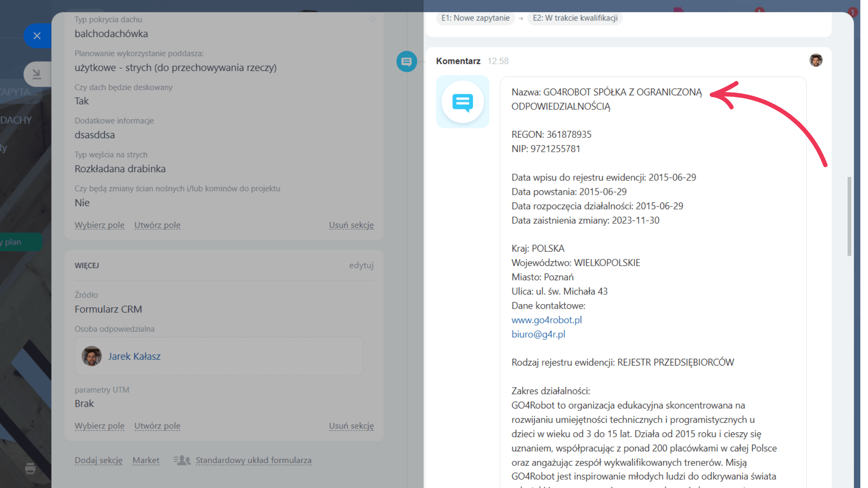Click the red notification badge in the top-right corner
Viewport: 868px width, 488px height.
[853, 12]
